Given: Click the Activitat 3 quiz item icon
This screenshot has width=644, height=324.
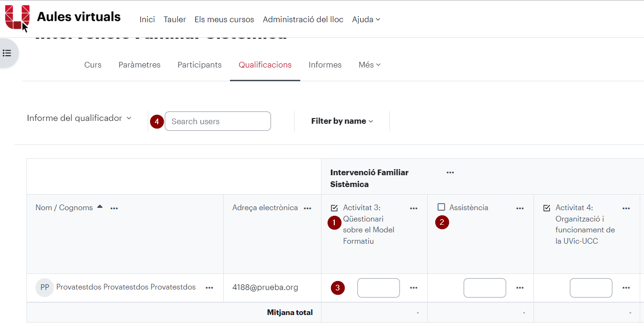Looking at the screenshot, I should coord(335,208).
